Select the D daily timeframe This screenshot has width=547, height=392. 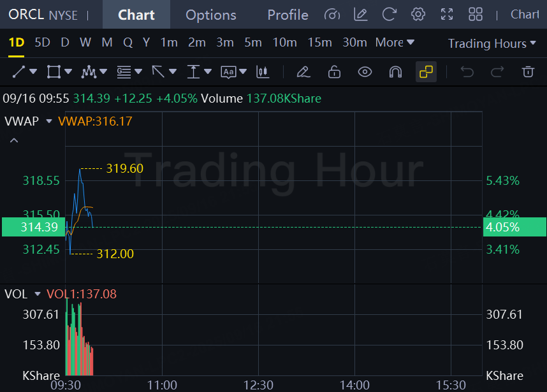[x=65, y=43]
